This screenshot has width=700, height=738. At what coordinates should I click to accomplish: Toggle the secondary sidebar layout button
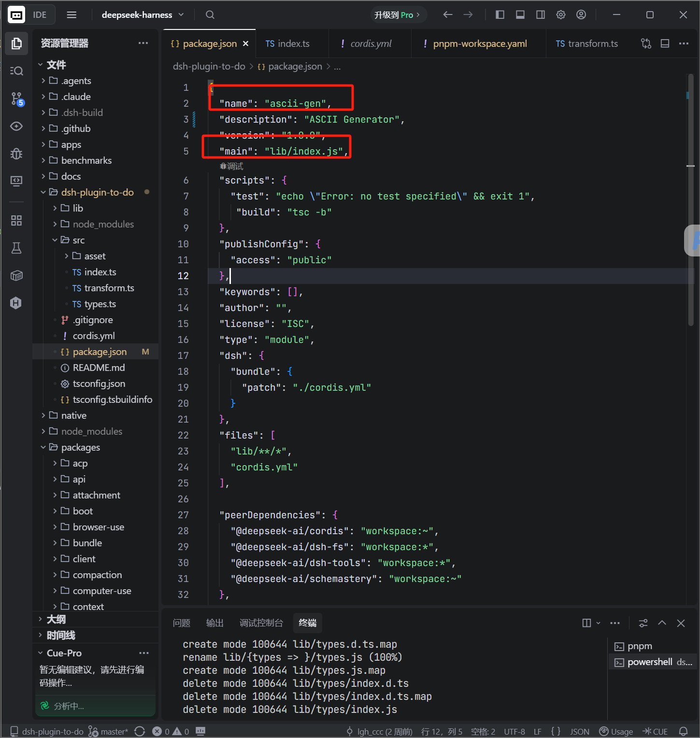(541, 15)
